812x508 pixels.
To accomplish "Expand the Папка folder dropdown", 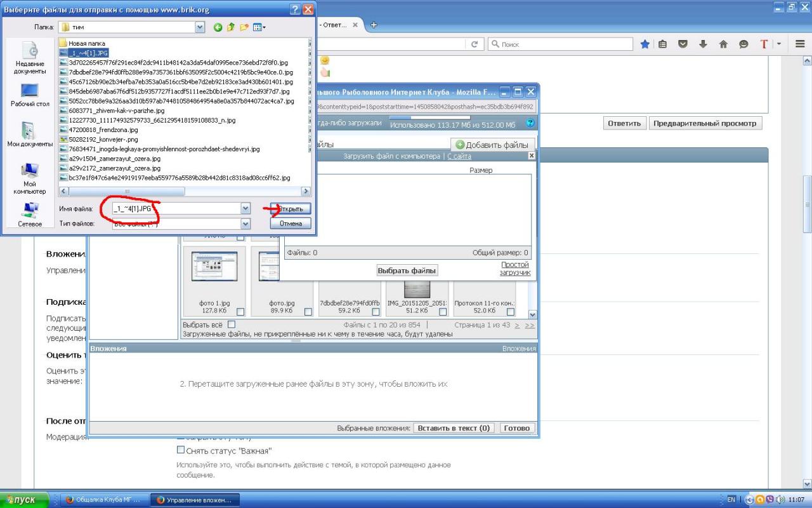I will 200,27.
